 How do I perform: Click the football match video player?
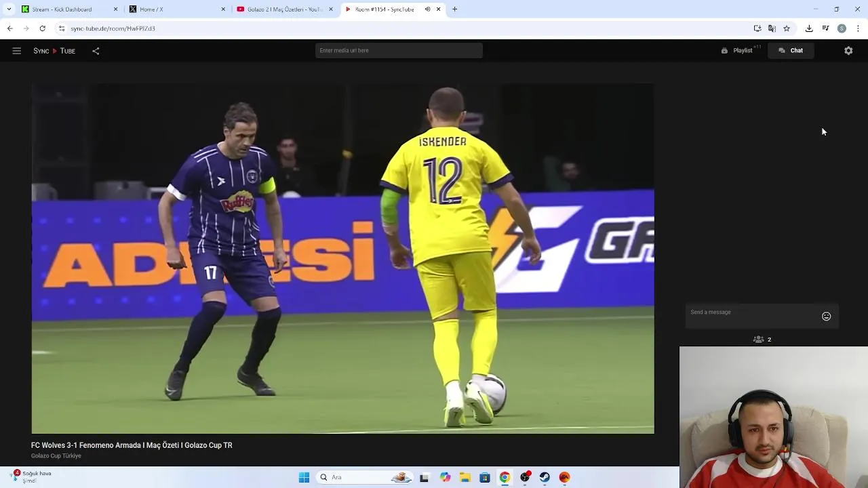(342, 258)
